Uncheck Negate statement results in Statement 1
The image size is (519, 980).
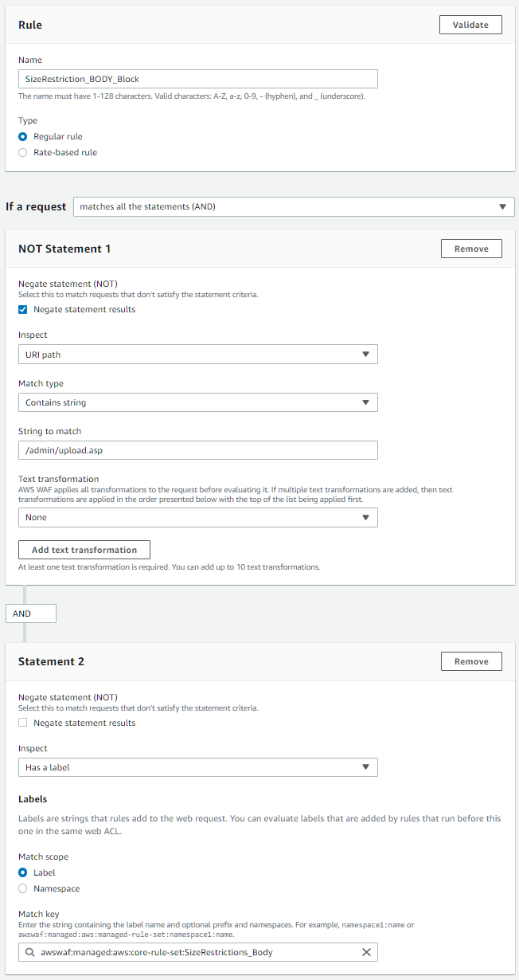(x=22, y=309)
